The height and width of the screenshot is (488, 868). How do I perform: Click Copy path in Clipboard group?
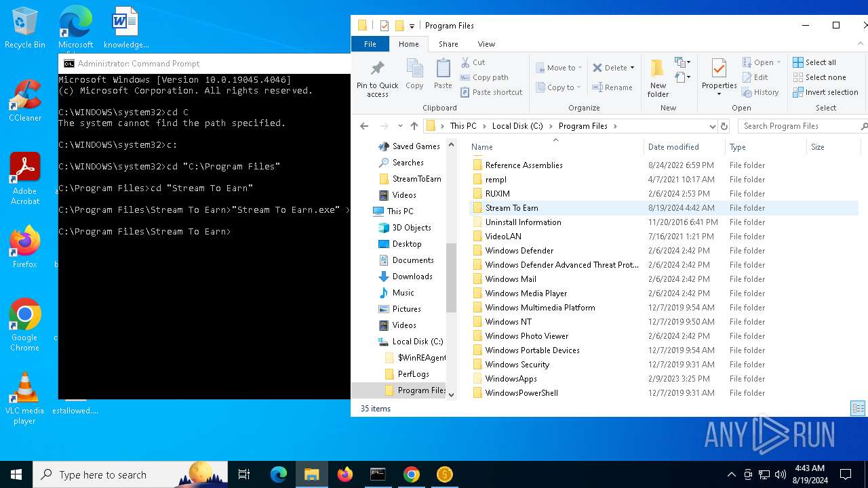coord(484,77)
